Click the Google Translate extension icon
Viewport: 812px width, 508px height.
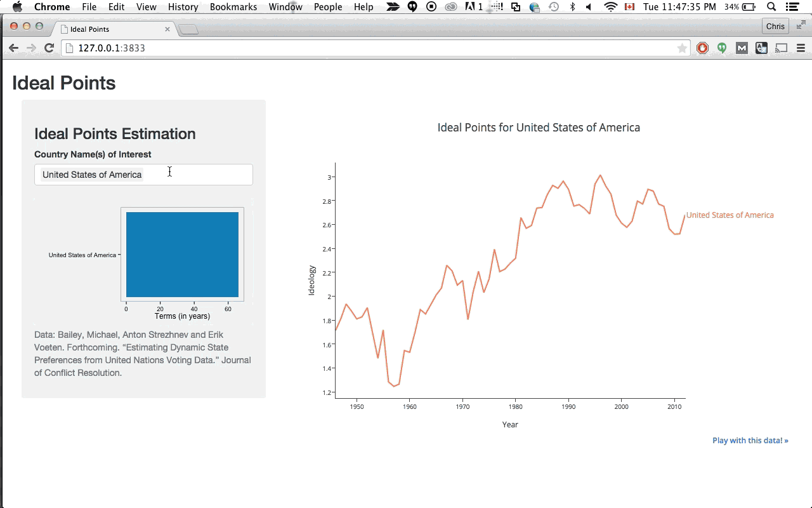[x=761, y=48]
